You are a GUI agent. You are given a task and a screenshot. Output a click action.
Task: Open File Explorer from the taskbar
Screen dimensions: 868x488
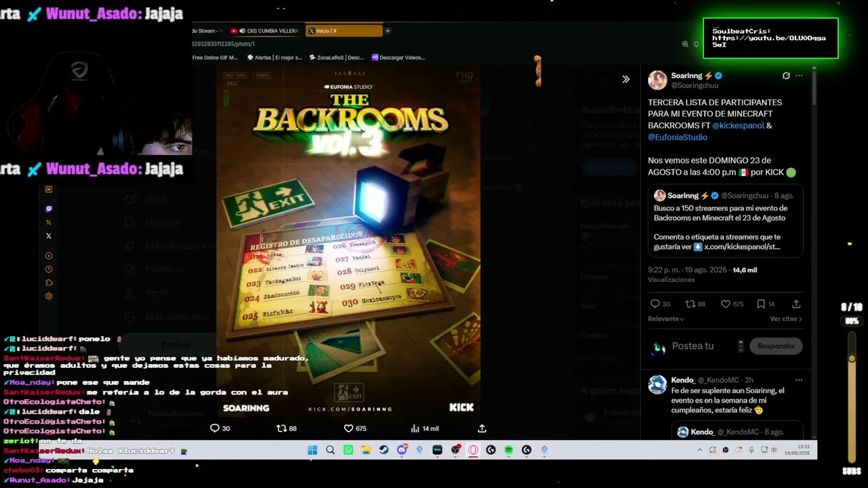click(366, 450)
